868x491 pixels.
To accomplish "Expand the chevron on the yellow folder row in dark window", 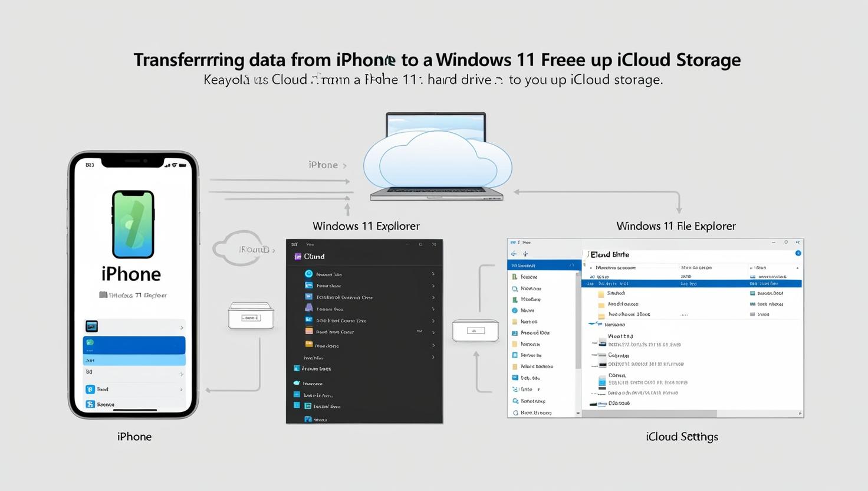I will coord(433,345).
